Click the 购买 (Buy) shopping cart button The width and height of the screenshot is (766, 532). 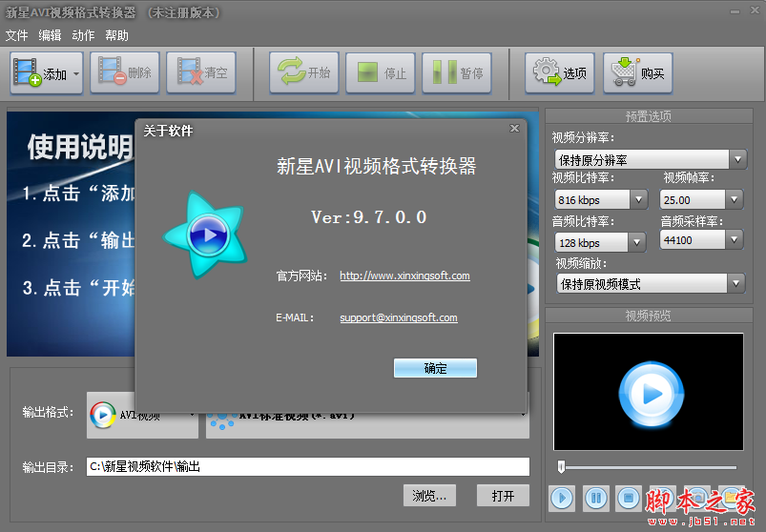637,72
